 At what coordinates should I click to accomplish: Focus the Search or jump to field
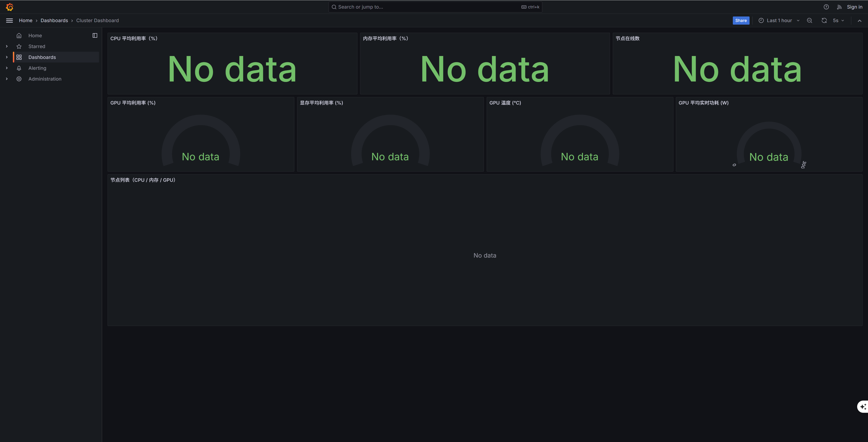pyautogui.click(x=428, y=7)
